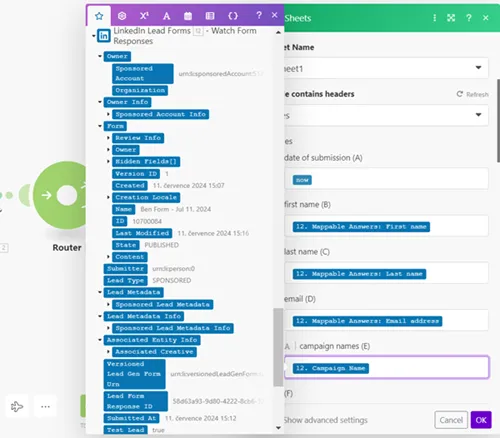This screenshot has width=500, height=438.
Task: Open date and time functions calendar tab
Action: (188, 16)
